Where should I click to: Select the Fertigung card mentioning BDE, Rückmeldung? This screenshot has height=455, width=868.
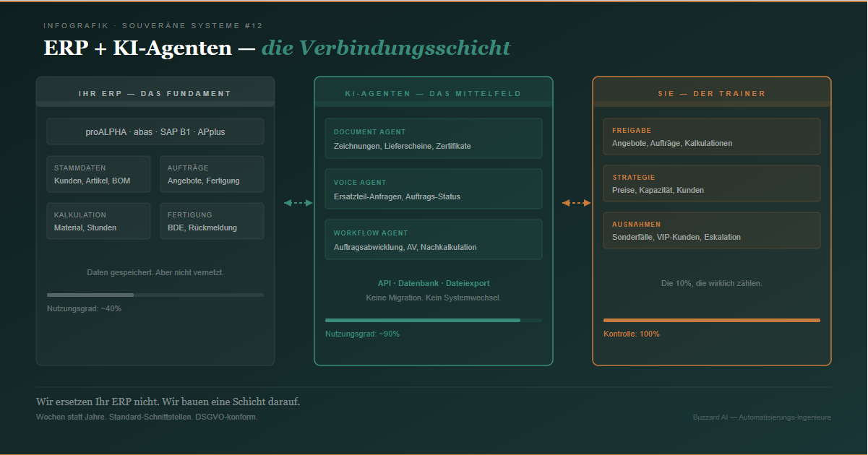pos(212,221)
